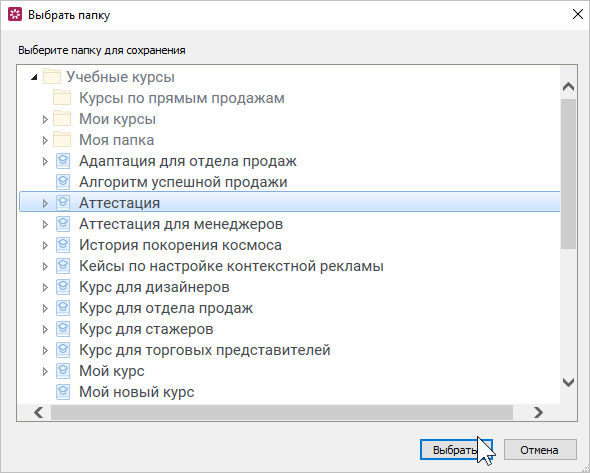
Task: Click the Курсы по прямым продажам folder icon
Action: (x=62, y=97)
